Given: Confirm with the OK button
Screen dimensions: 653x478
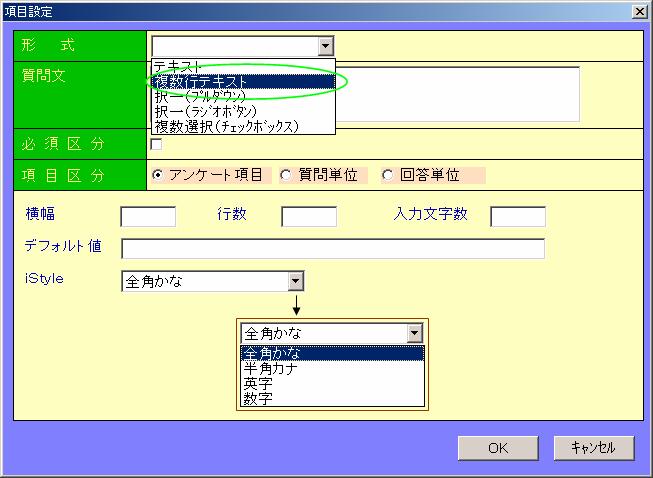Looking at the screenshot, I should [x=498, y=448].
